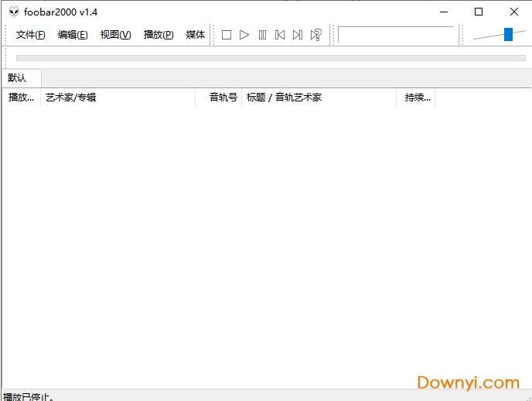Viewport: 532px width, 401px height.
Task: Click the Stop playback button
Action: (227, 35)
